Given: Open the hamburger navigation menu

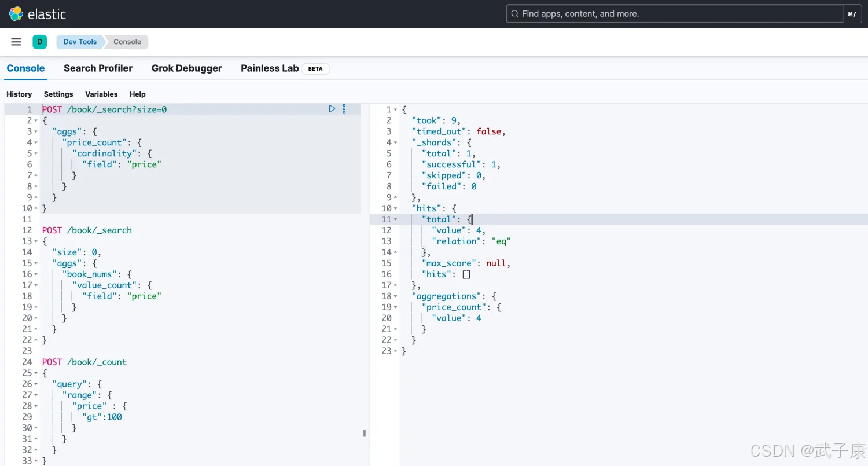Looking at the screenshot, I should point(16,42).
